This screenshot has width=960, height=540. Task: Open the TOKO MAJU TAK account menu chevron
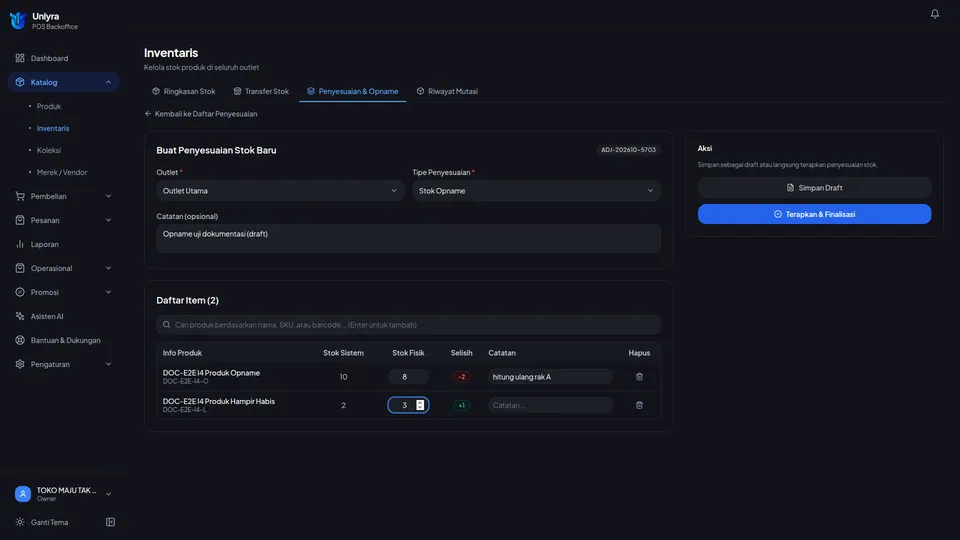[108, 494]
